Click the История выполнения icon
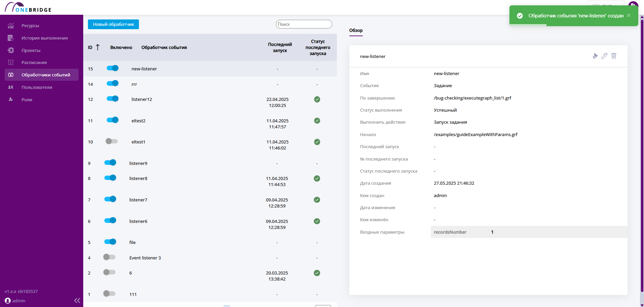This screenshot has width=644, height=307. click(11, 38)
